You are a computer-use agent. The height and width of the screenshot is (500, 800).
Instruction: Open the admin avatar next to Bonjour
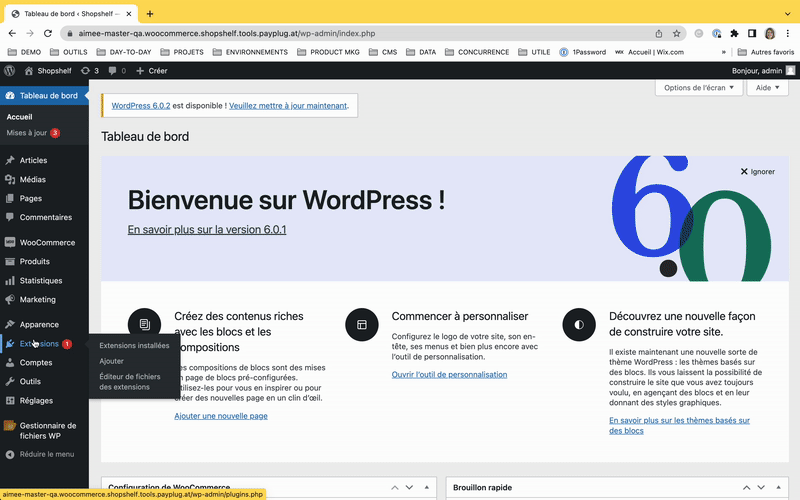[x=790, y=71]
